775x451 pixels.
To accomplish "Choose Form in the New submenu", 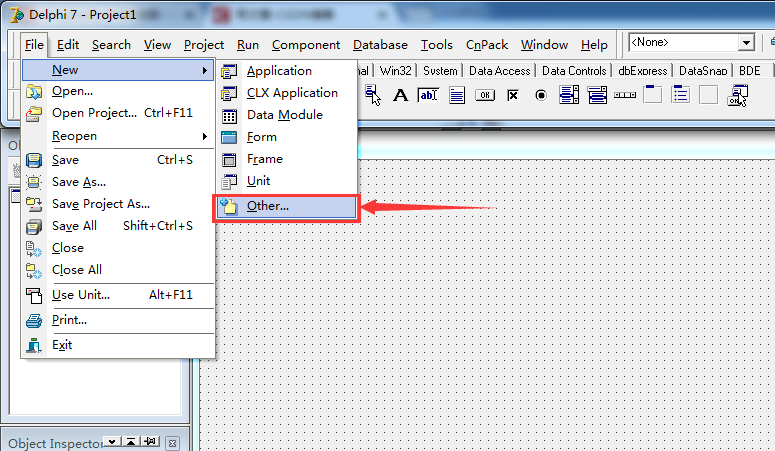I will (287, 137).
